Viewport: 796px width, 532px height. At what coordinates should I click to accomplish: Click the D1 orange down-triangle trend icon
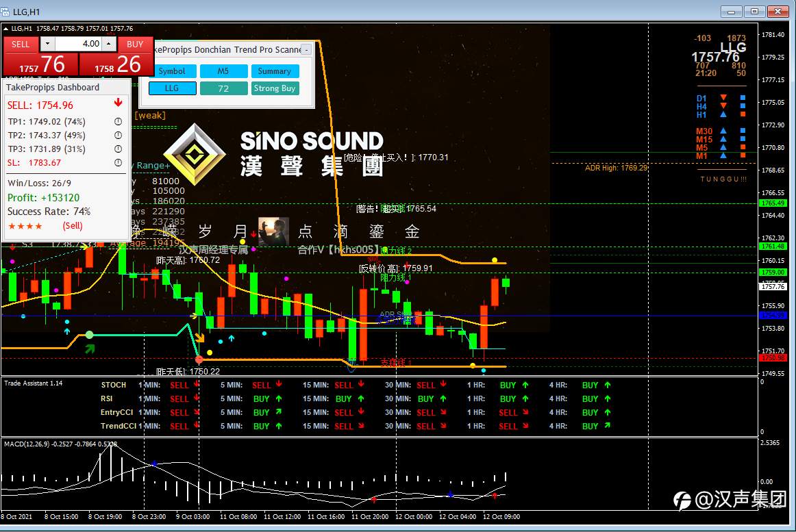[x=723, y=97]
